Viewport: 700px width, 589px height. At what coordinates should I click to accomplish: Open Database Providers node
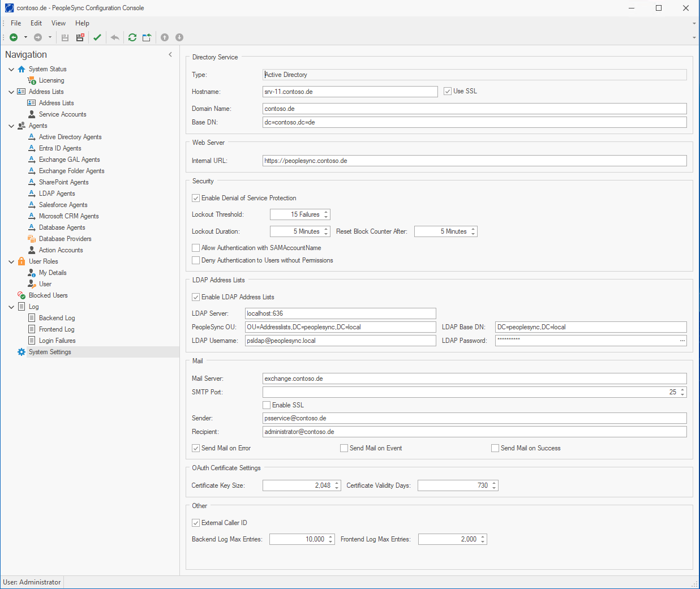(x=65, y=239)
